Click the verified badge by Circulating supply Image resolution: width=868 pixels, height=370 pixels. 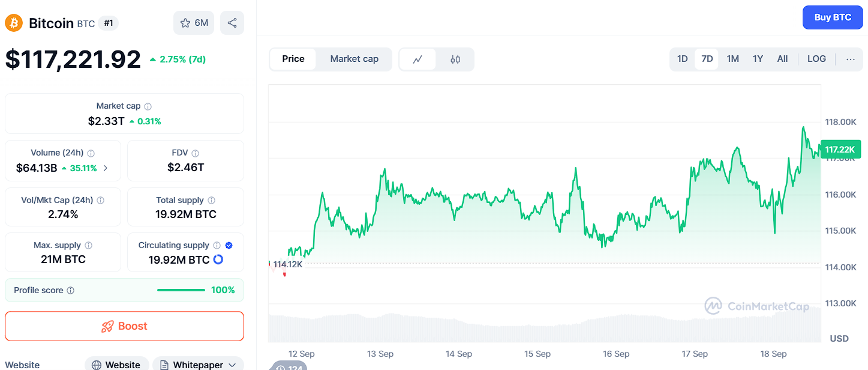point(229,246)
